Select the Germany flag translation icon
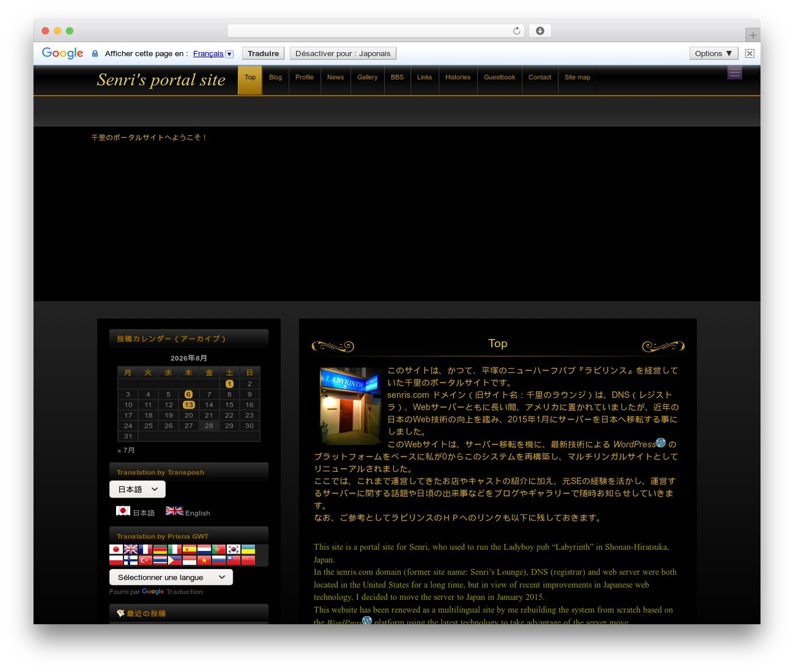Screen dimensions: 794x672 coord(160,549)
